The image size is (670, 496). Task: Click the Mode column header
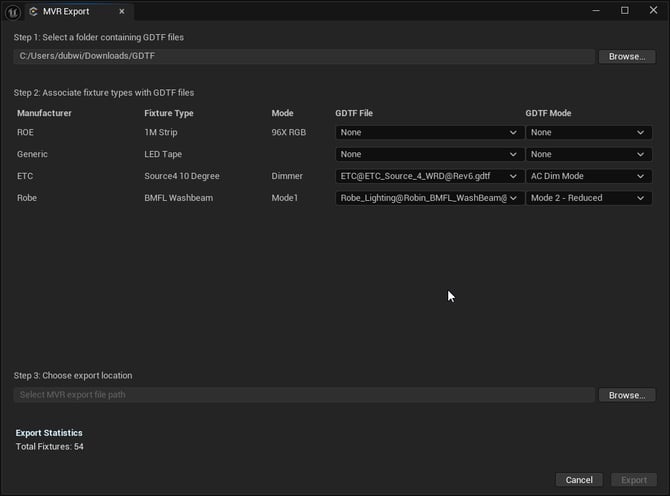[x=282, y=113]
